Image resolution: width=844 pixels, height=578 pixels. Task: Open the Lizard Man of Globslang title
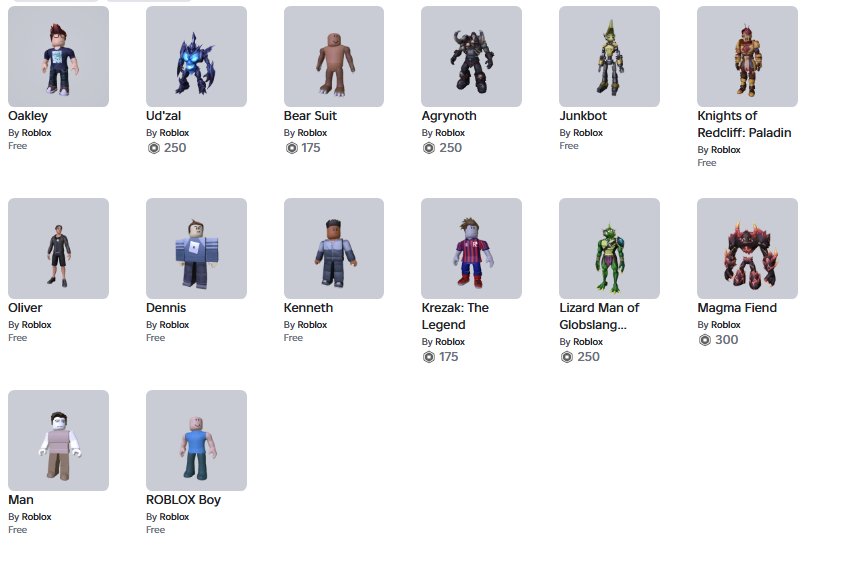[x=599, y=316]
